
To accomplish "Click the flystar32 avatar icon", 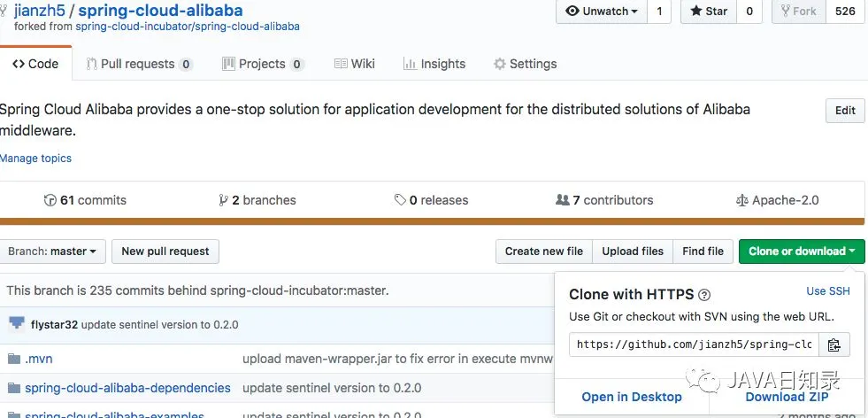I will (17, 324).
